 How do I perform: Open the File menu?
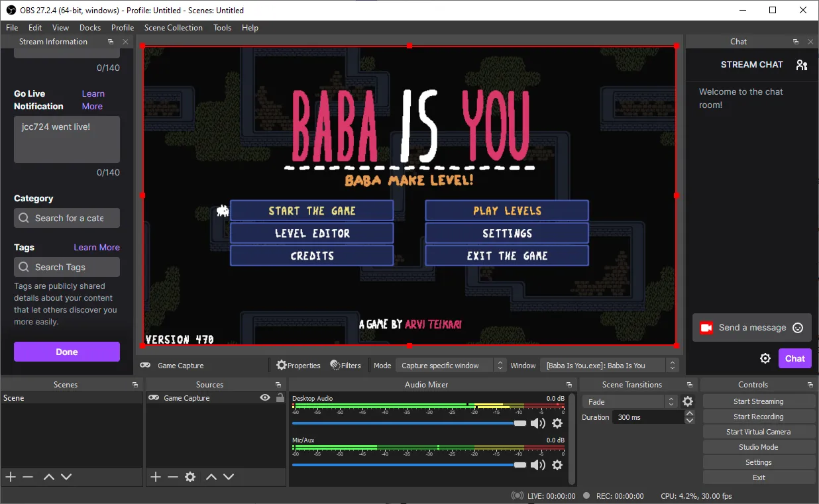[x=12, y=28]
